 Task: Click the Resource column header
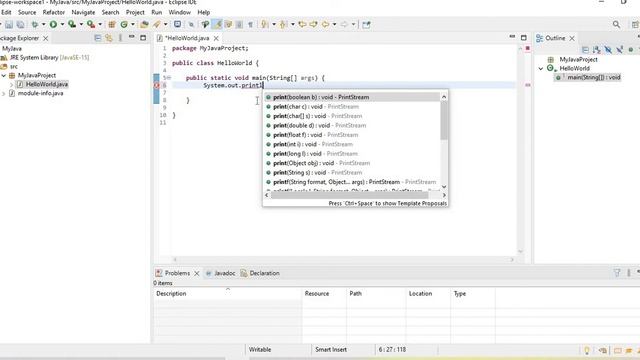point(324,293)
